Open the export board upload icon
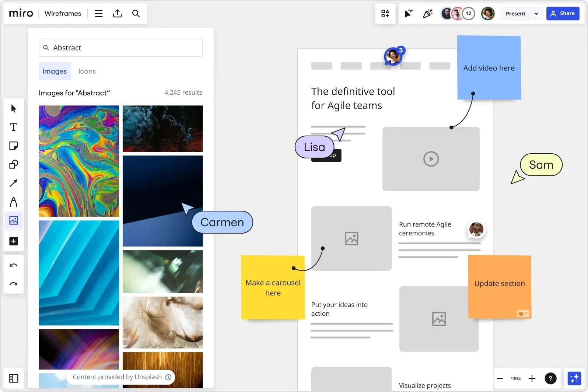 pos(117,14)
